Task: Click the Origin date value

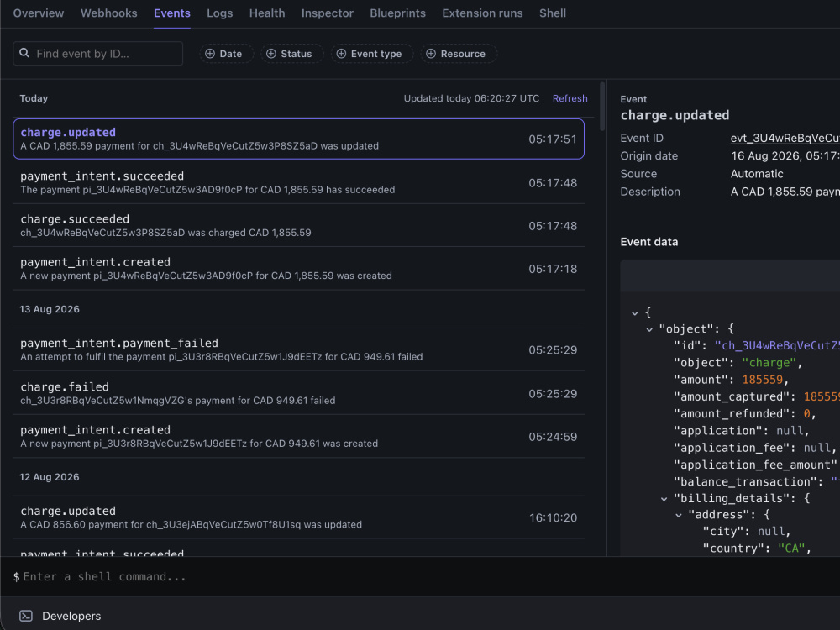Action: point(785,156)
